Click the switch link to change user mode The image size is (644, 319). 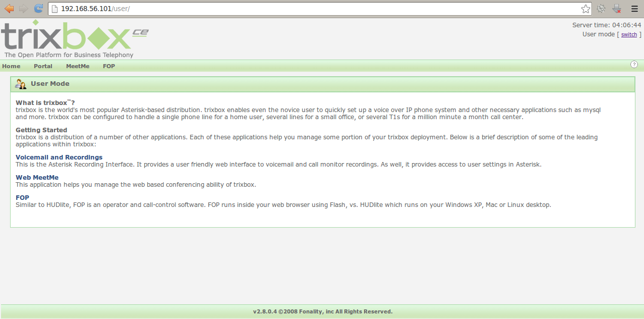(628, 34)
